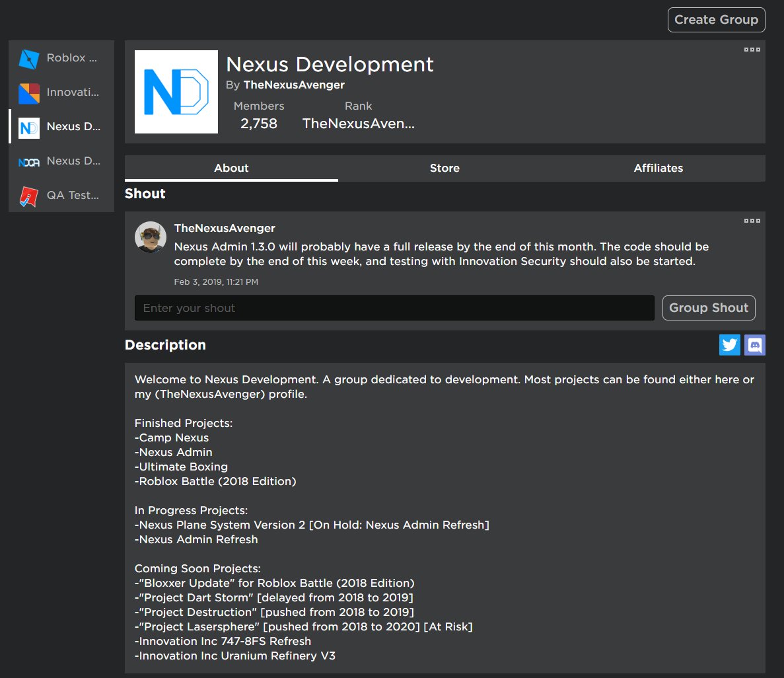Open the QA Testers group icon
Viewport: 784px width, 678px height.
click(x=28, y=196)
